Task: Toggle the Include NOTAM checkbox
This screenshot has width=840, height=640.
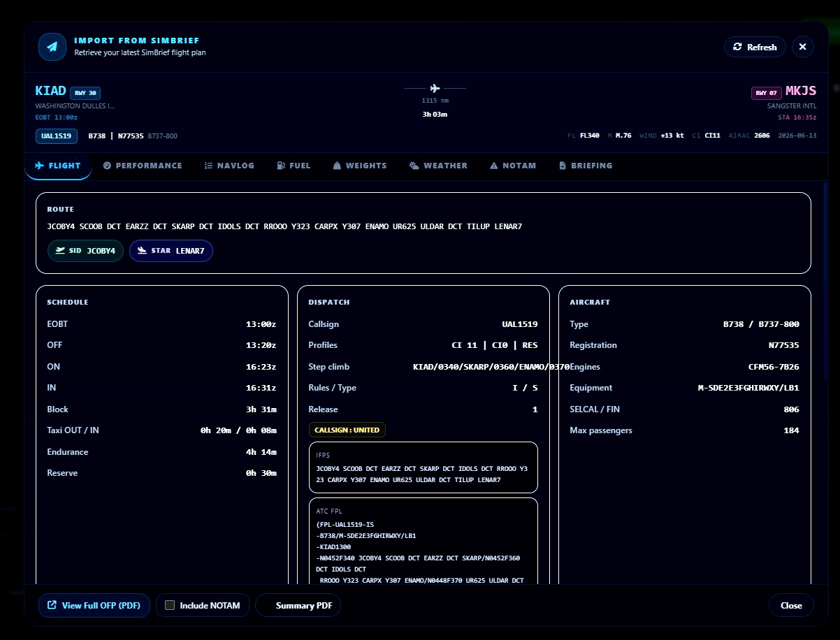Action: (170, 605)
